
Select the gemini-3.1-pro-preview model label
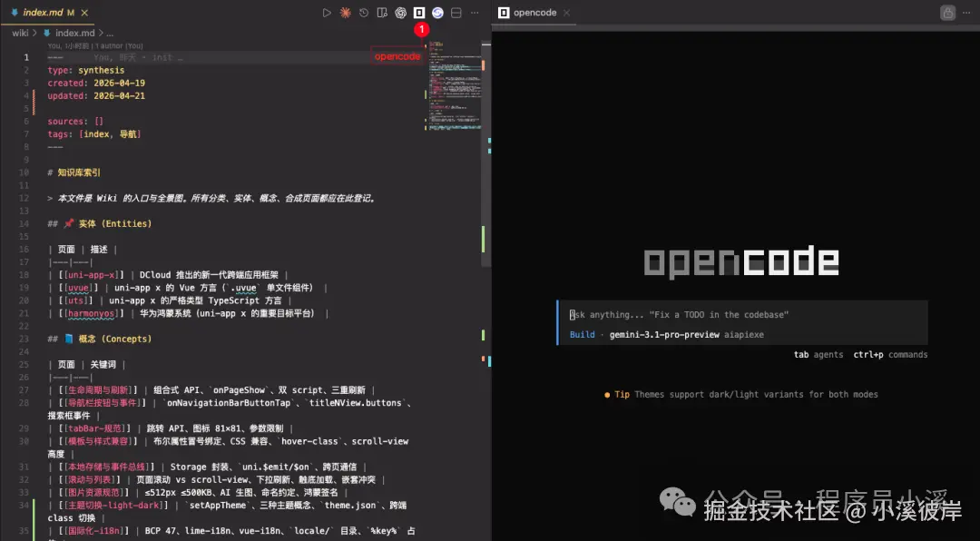tap(664, 335)
